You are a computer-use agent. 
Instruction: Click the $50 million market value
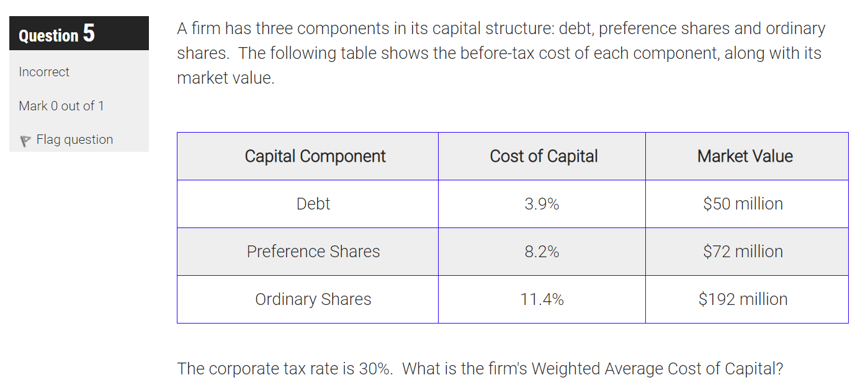coord(745,203)
